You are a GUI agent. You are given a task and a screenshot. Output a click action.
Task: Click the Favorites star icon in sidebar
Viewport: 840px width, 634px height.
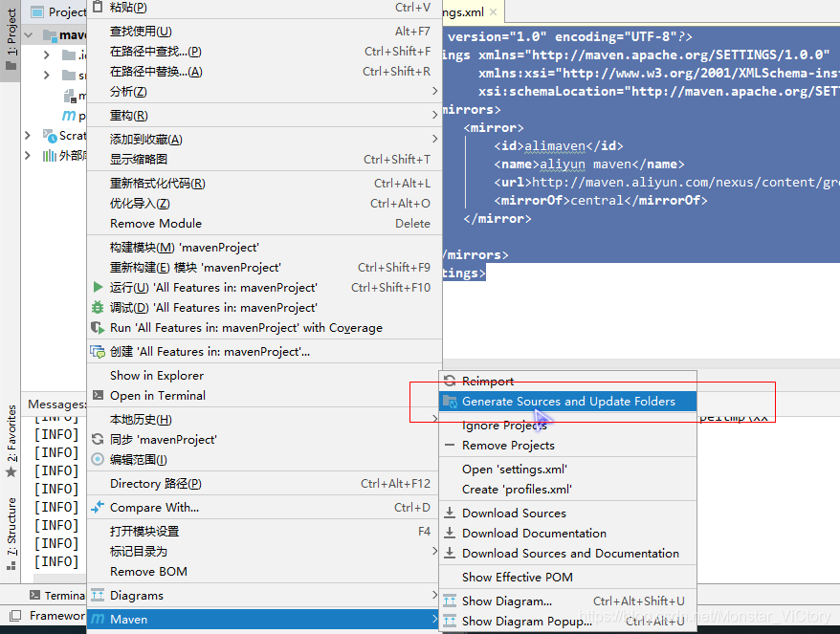pos(11,472)
